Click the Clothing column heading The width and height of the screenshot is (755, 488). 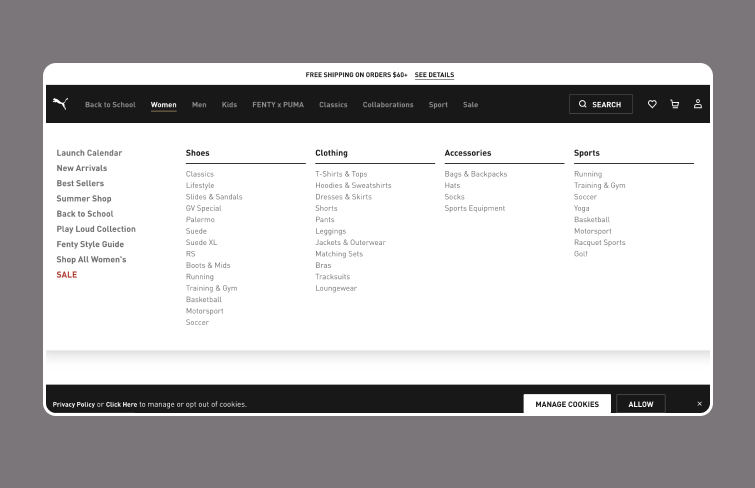click(x=331, y=153)
